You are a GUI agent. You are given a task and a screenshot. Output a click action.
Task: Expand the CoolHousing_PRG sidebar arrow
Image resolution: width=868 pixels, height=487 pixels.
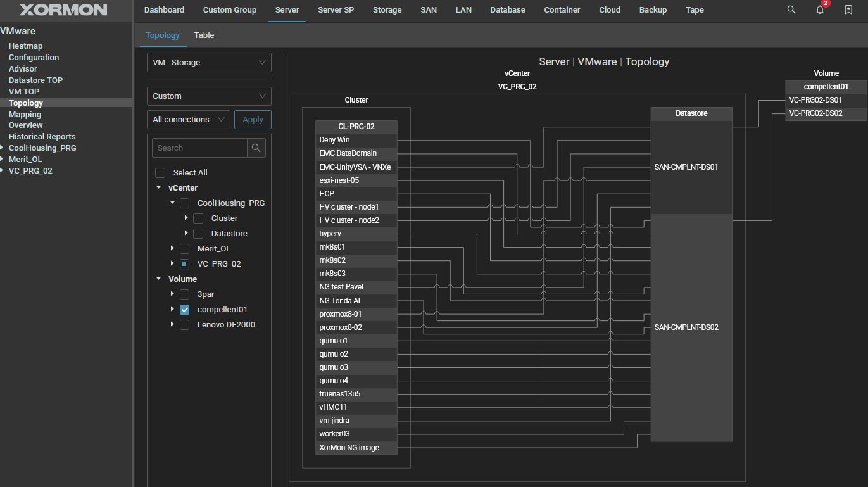point(3,148)
